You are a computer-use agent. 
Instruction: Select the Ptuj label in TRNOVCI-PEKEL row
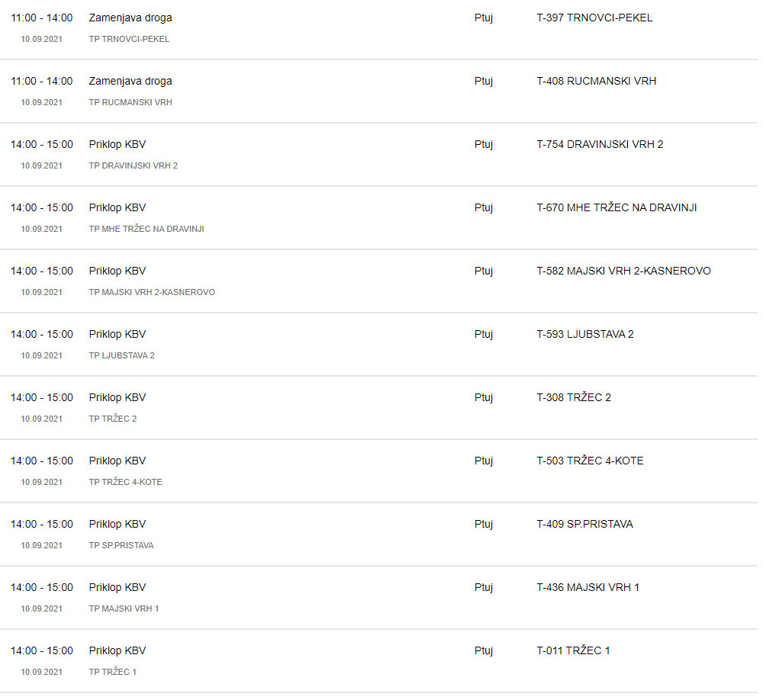point(484,18)
